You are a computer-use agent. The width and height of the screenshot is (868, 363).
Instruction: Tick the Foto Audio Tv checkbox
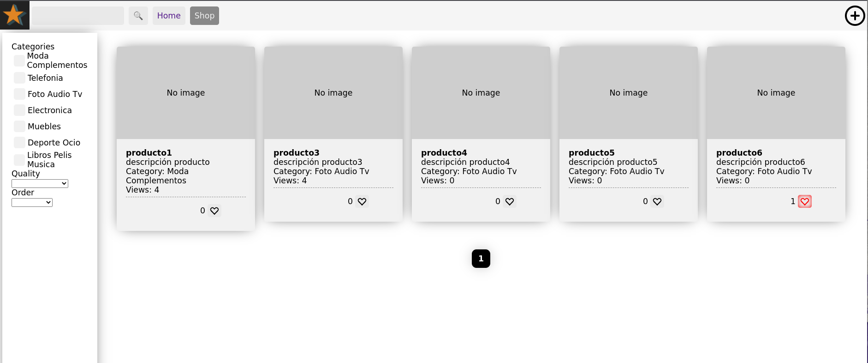(19, 94)
